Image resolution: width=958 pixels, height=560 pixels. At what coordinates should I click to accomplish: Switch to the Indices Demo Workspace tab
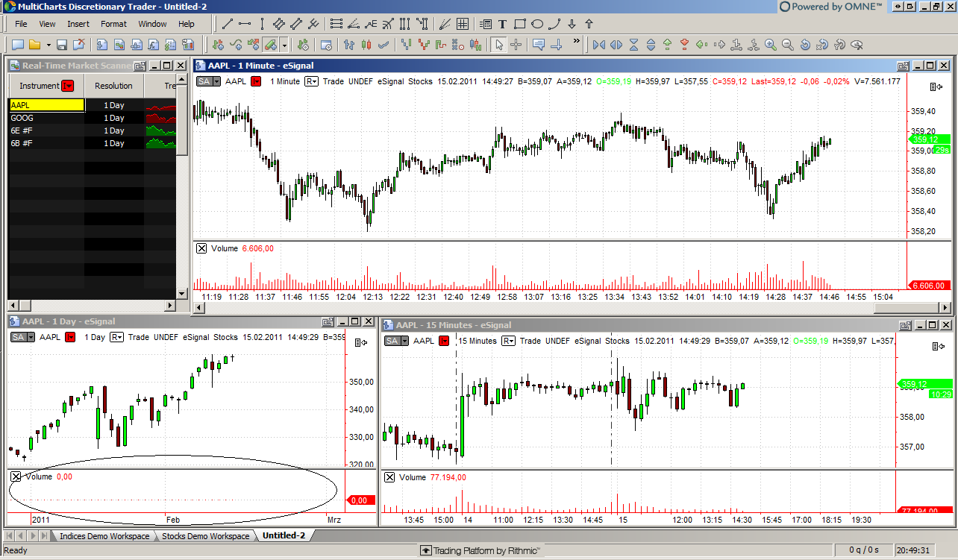(x=104, y=536)
